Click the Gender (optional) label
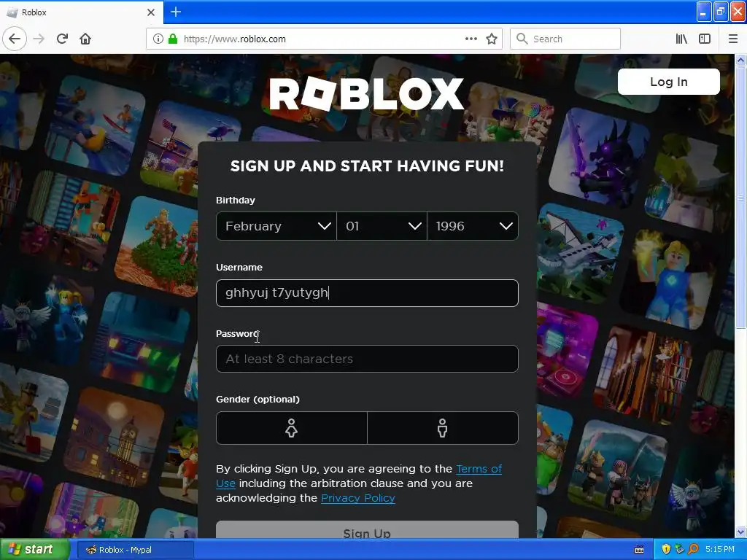Viewport: 747px width, 560px height. [x=258, y=399]
